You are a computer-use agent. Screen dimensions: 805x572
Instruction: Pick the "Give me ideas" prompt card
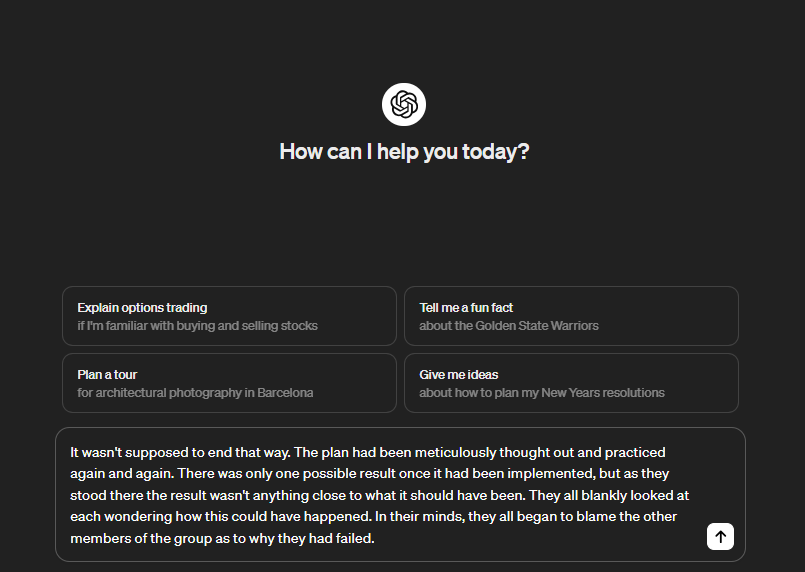tap(458, 375)
